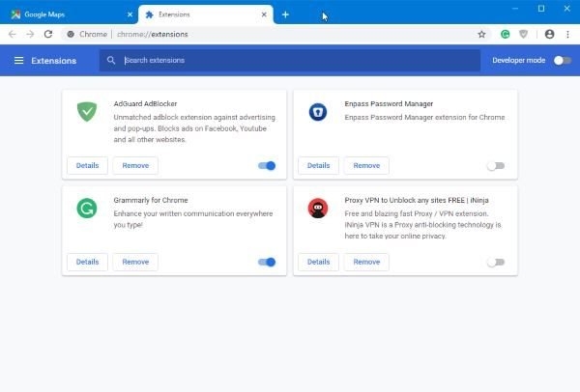This screenshot has width=580, height=392.
Task: Enable the Enpass Password Manager toggle
Action: coord(496,166)
